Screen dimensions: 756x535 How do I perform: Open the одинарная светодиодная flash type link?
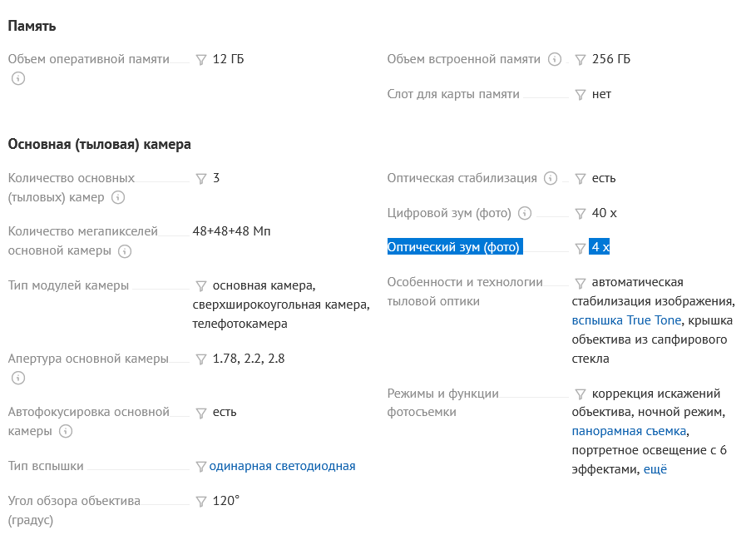(282, 466)
